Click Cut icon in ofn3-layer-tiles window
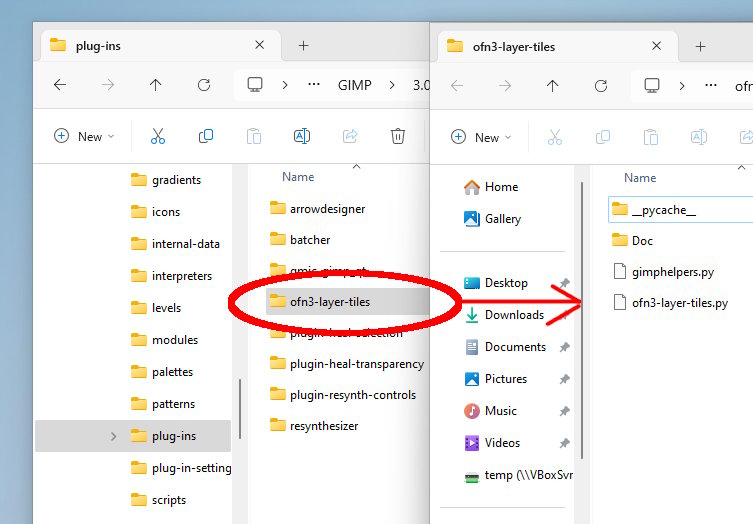 click(x=555, y=137)
